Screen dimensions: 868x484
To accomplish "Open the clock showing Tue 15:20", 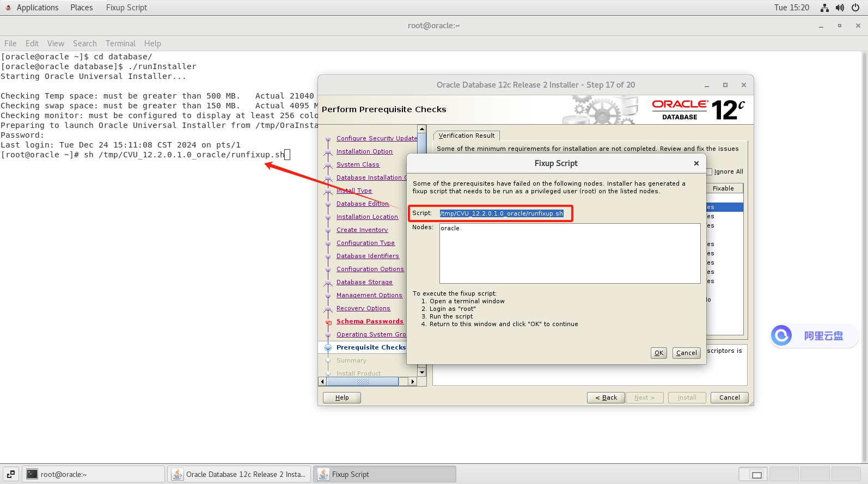I will click(792, 8).
